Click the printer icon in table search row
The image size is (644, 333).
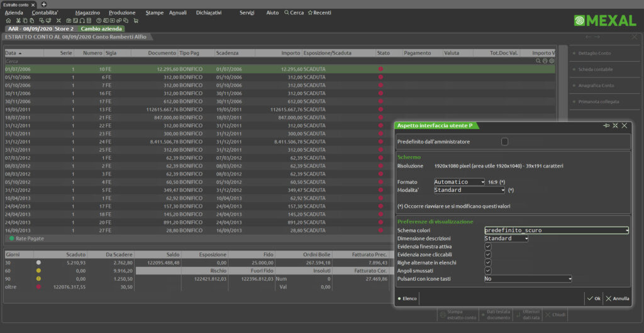coord(545,61)
